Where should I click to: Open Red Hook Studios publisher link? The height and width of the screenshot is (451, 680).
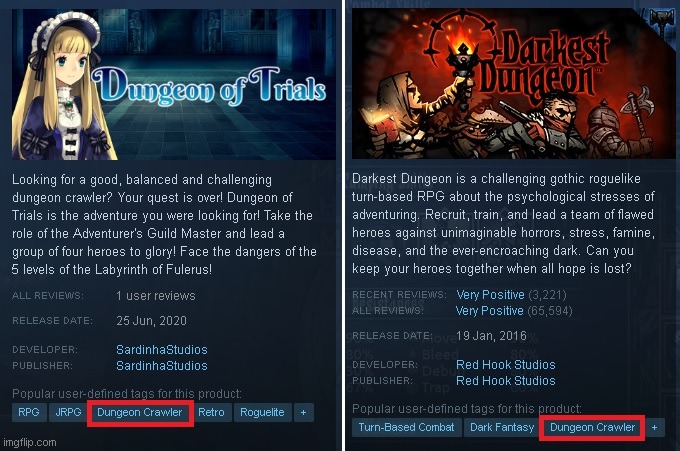click(x=506, y=381)
